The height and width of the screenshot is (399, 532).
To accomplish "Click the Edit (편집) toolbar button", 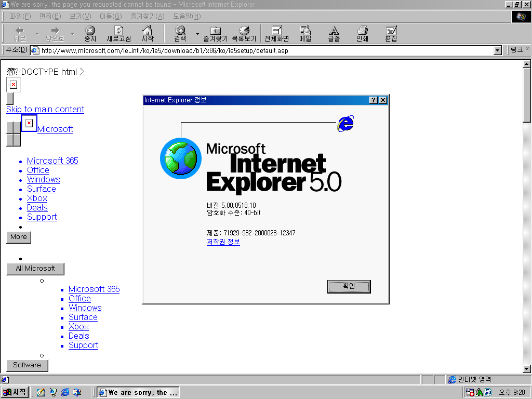I will (x=391, y=34).
